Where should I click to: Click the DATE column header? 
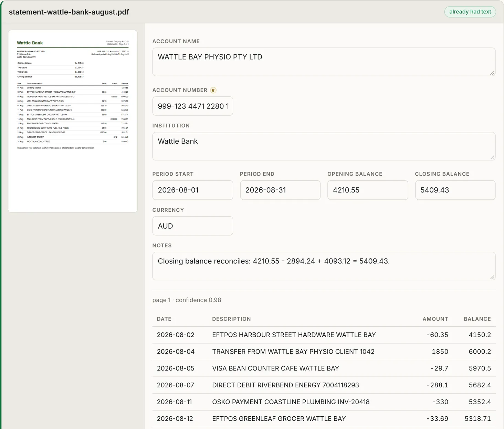(x=164, y=319)
